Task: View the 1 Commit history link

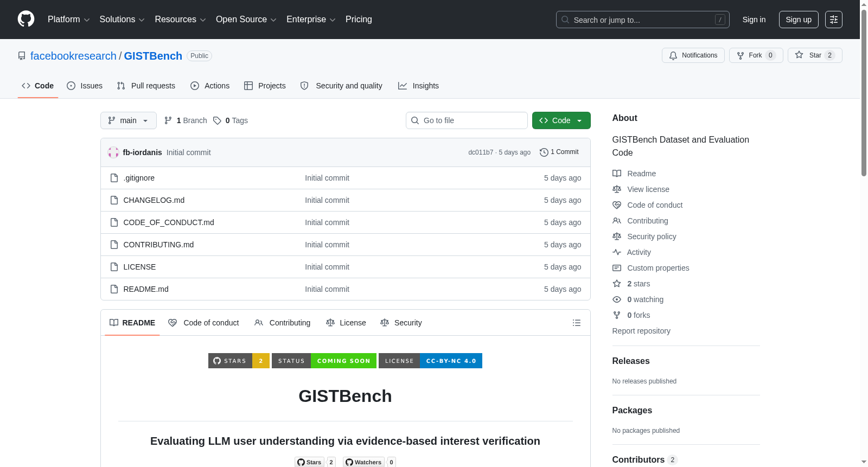Action: (x=559, y=152)
